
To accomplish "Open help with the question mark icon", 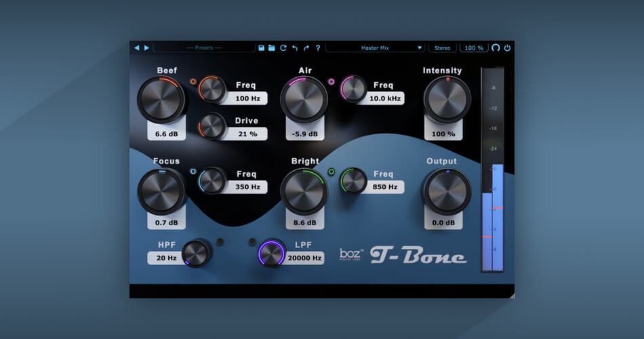I will click(317, 48).
